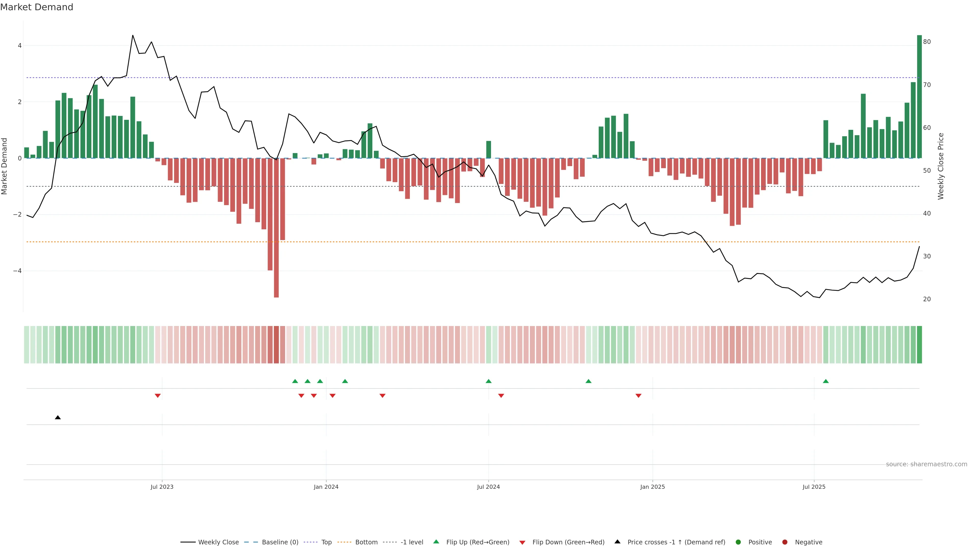Click the Jan 2025 axis label
980x551 pixels.
point(653,487)
